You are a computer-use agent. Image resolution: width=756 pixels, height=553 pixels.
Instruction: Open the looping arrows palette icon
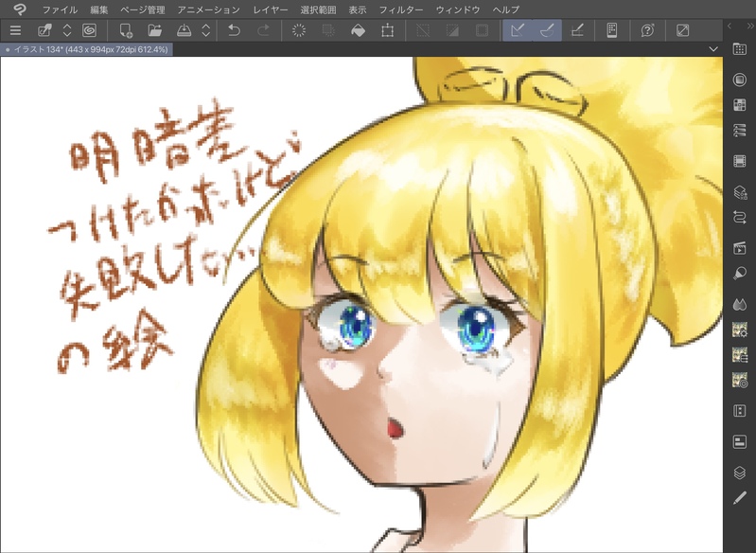pyautogui.click(x=740, y=217)
